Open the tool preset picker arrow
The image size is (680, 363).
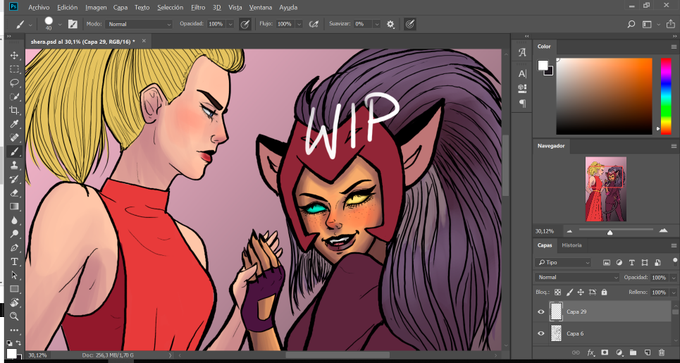click(x=30, y=25)
